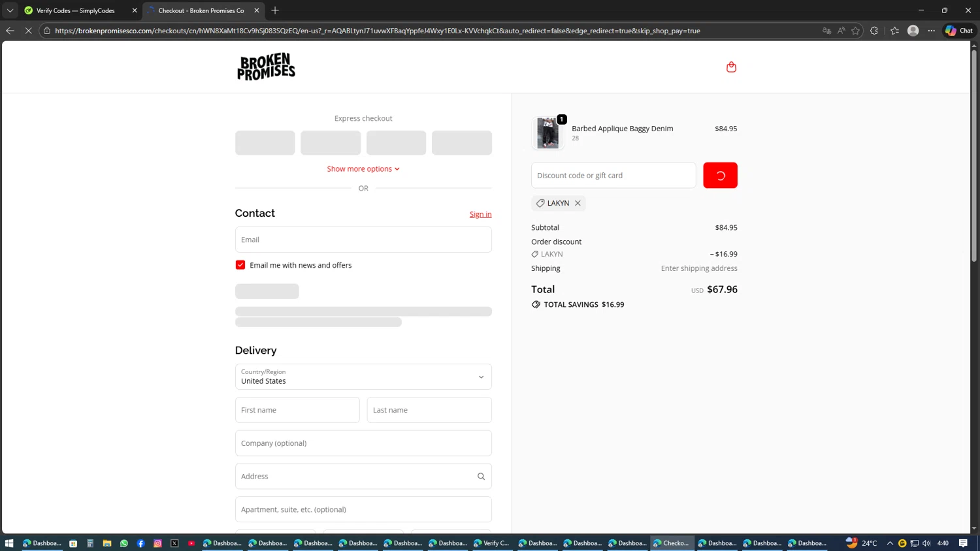Switch to Verify C... taskbar window

[492, 543]
